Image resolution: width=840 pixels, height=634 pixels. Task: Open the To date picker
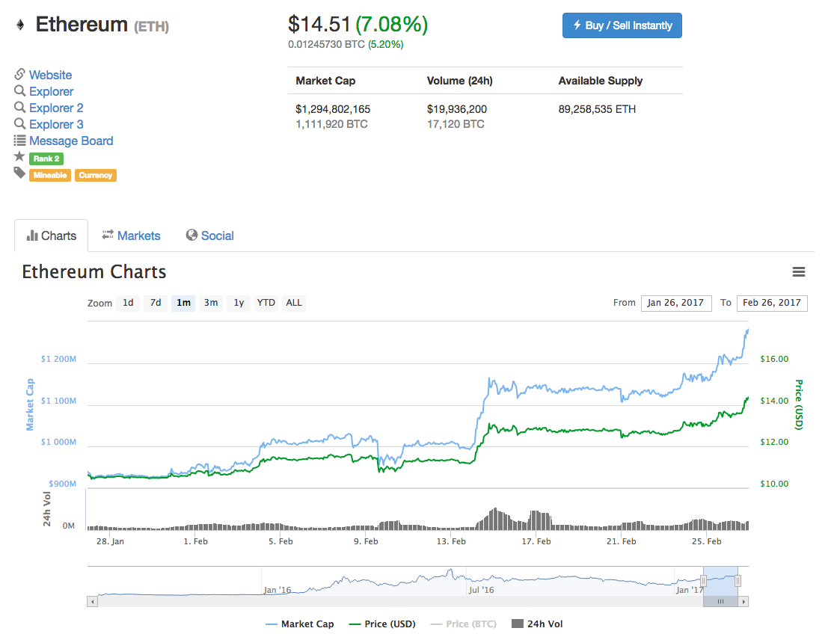771,303
